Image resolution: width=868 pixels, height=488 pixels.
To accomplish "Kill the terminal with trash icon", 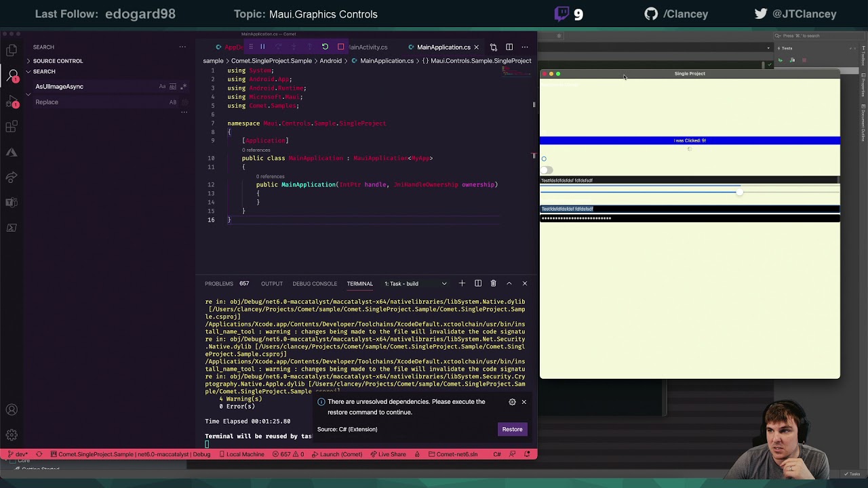I will pos(493,283).
